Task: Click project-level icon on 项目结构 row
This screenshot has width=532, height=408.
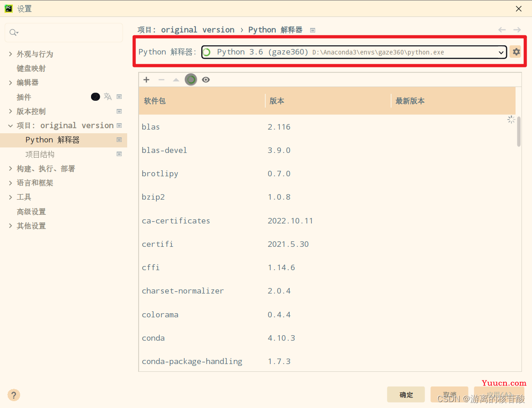Action: click(x=119, y=154)
